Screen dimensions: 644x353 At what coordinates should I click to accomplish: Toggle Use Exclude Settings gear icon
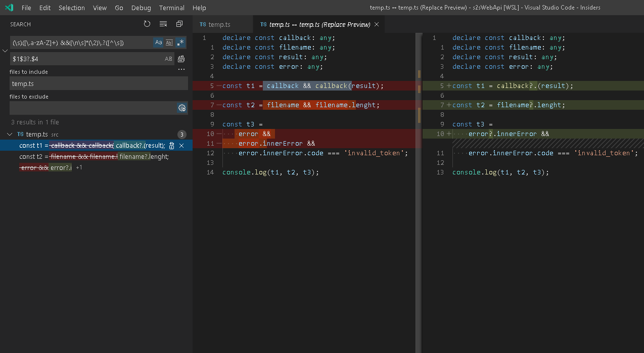pos(181,108)
